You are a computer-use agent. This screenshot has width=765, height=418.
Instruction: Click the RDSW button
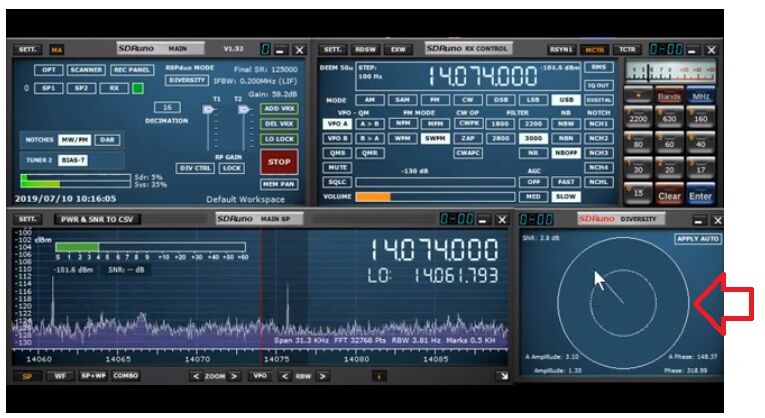(x=365, y=49)
